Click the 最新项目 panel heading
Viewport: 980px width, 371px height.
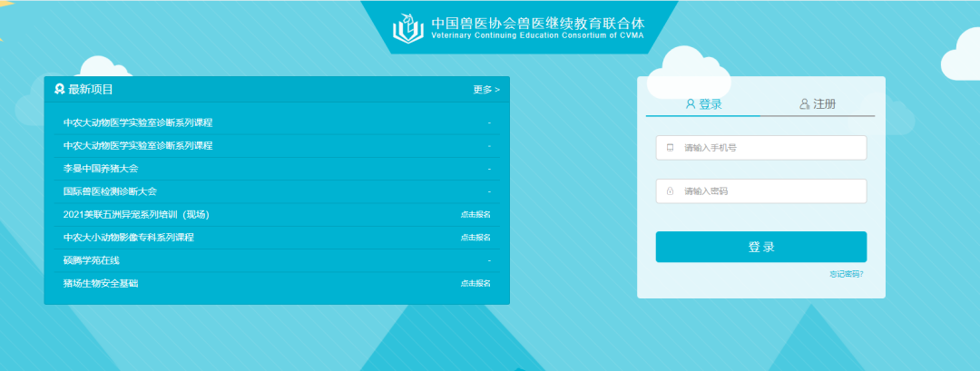point(91,89)
